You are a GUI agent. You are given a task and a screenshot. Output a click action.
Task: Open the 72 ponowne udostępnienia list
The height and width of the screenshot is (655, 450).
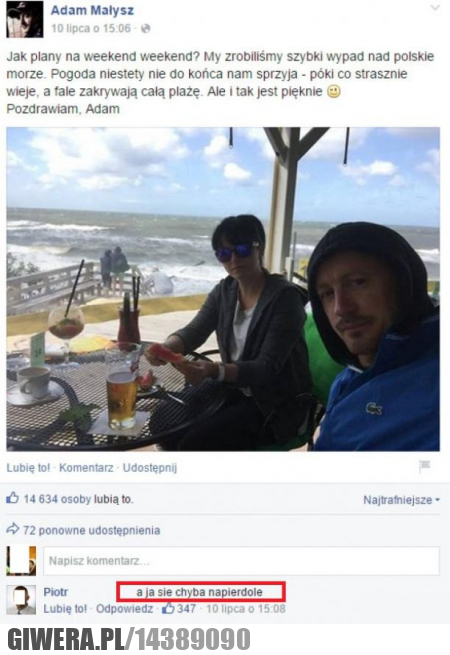(x=92, y=530)
